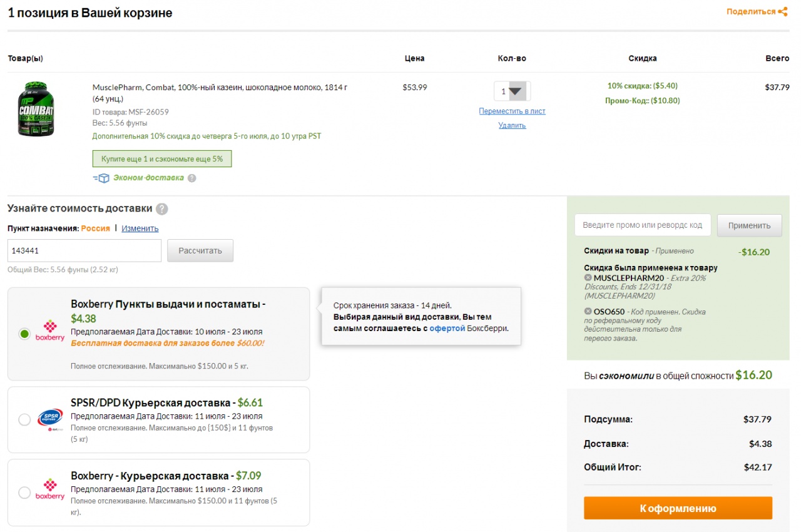Click the Эконом-доставка box icon

click(101, 178)
